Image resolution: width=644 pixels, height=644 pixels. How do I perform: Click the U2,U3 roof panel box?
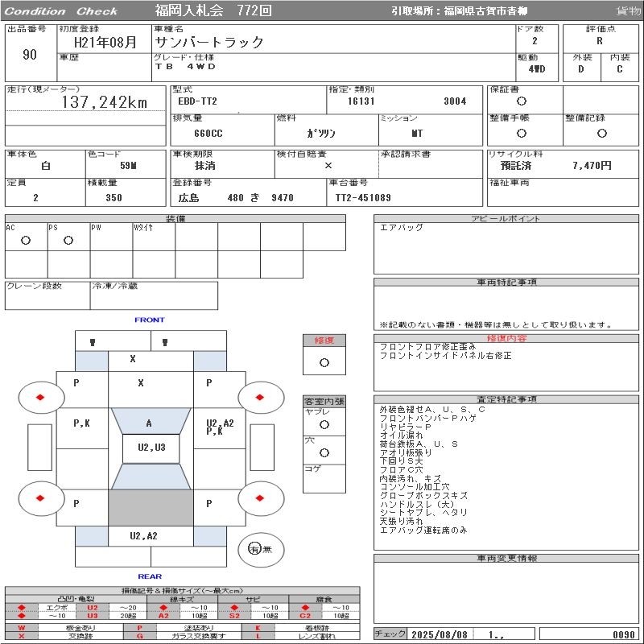(151, 448)
